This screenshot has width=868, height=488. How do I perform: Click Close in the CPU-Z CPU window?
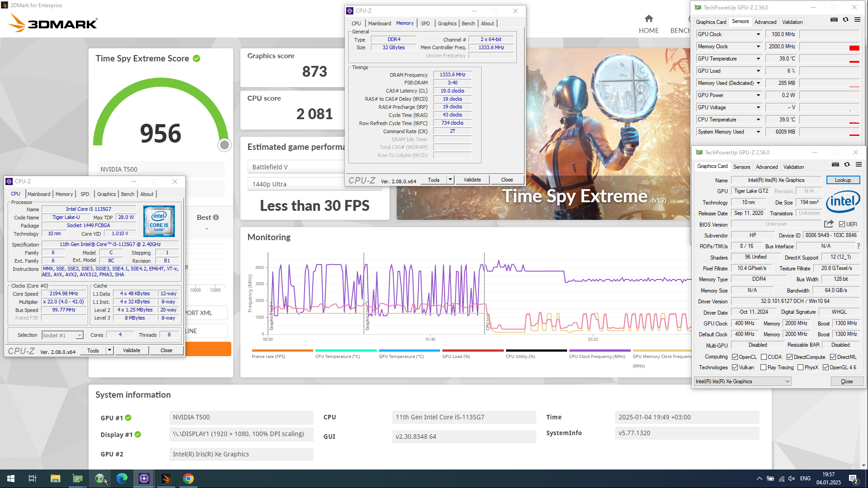pos(166,350)
